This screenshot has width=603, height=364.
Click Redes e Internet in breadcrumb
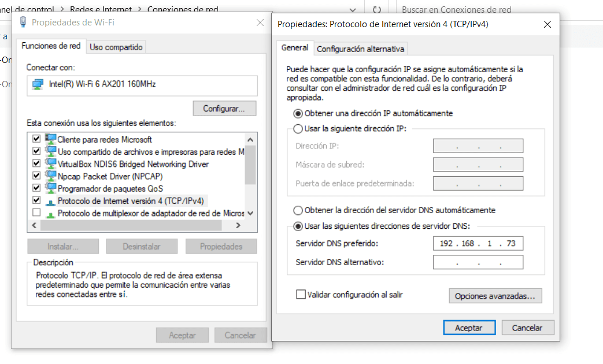pyautogui.click(x=101, y=9)
